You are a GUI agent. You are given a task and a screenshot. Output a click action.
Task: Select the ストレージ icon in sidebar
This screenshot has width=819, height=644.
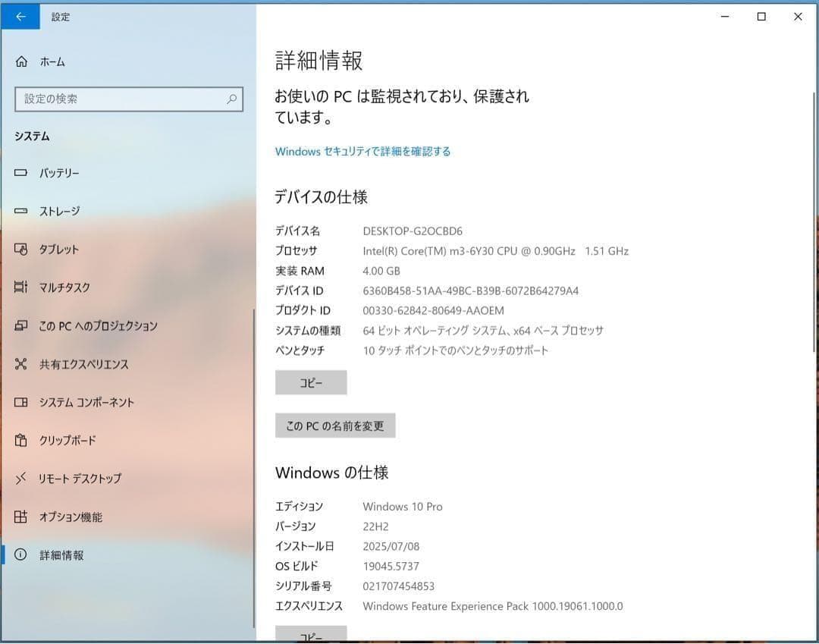21,212
